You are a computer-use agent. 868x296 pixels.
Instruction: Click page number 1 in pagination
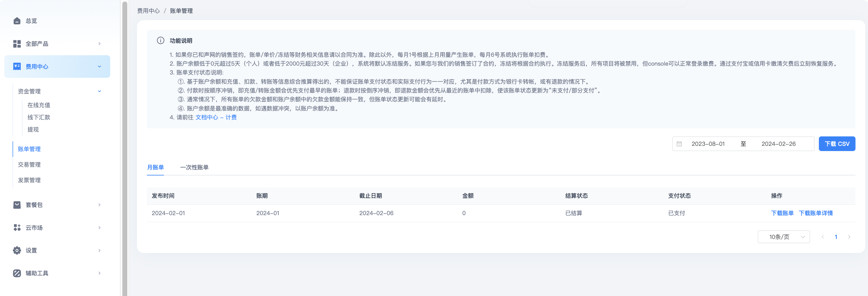point(836,237)
